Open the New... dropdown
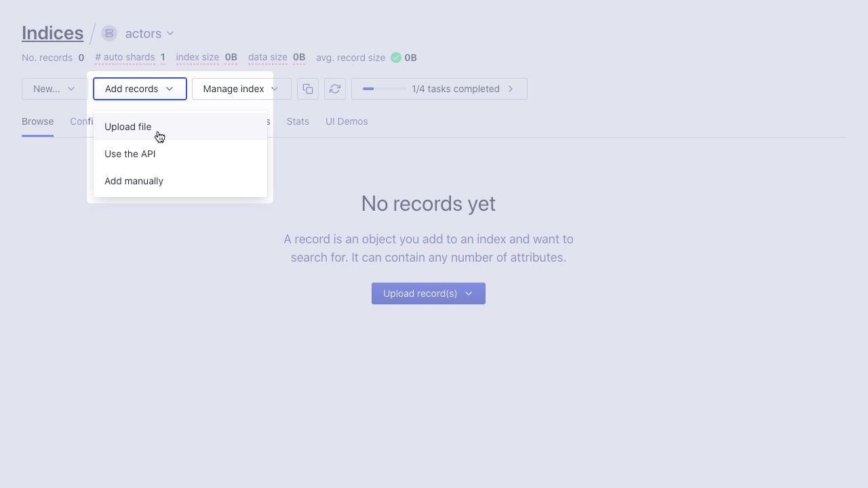 click(53, 89)
